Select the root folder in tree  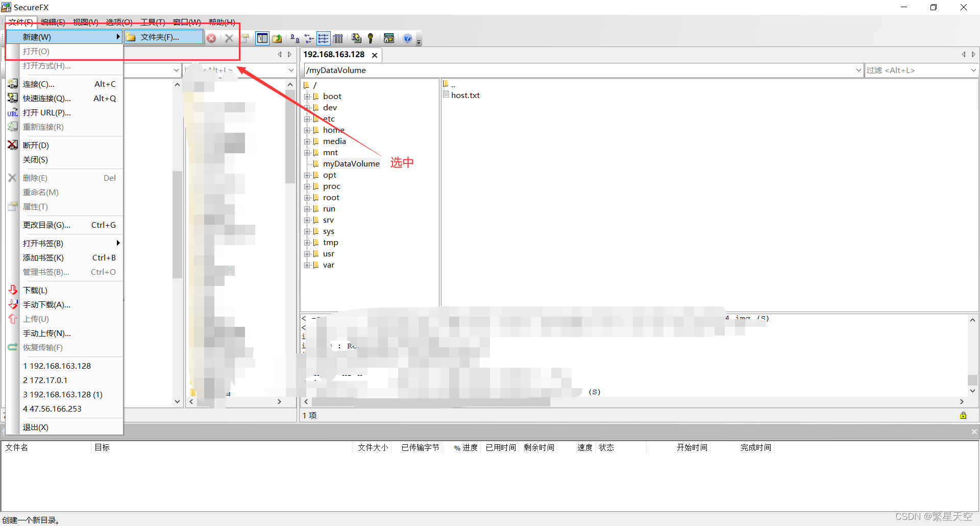click(331, 198)
